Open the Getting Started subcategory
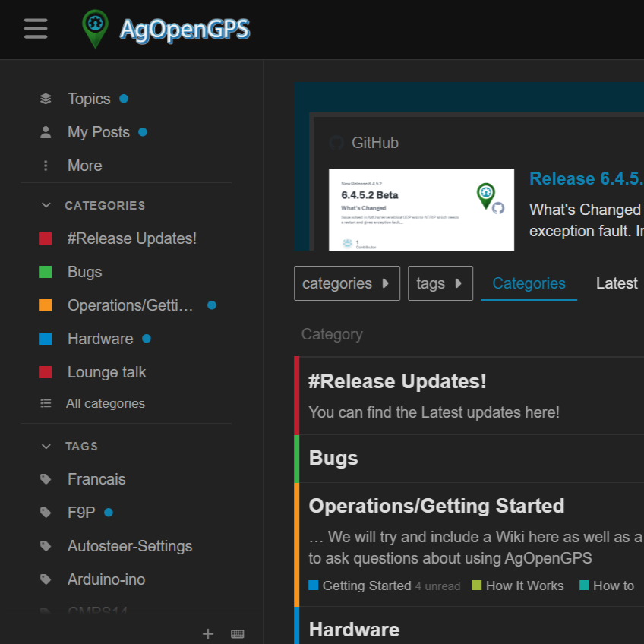Viewport: 644px width, 644px height. click(366, 586)
